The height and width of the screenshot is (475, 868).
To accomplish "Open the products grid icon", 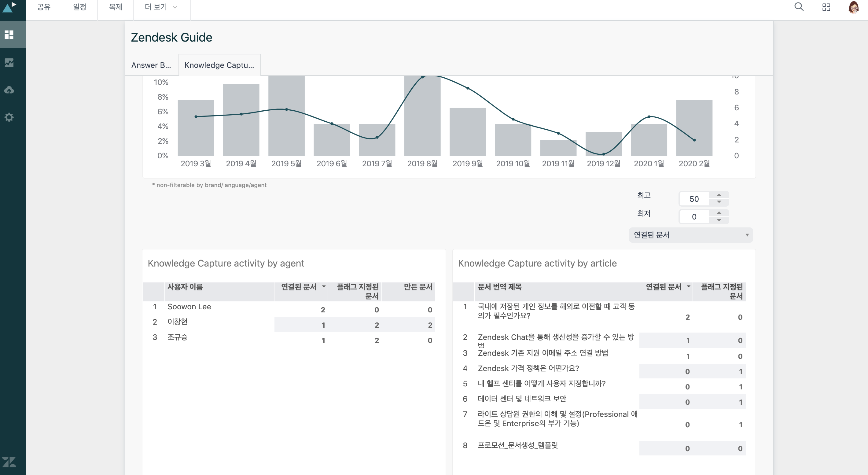I will coord(826,7).
